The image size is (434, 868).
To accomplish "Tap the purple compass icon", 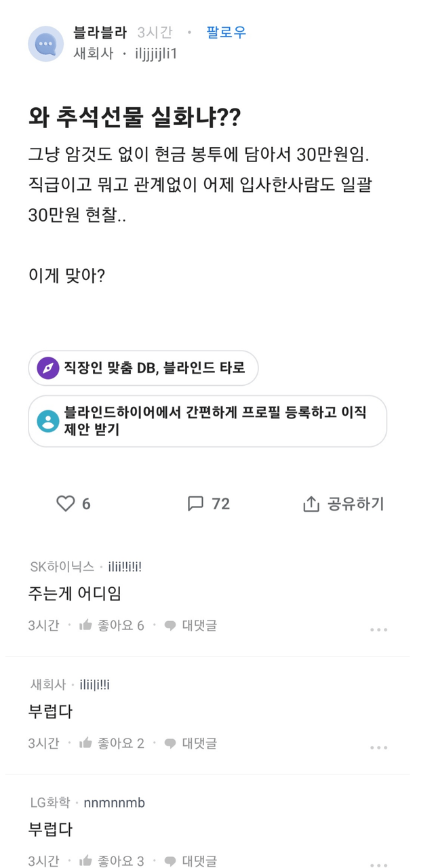I will point(48,368).
